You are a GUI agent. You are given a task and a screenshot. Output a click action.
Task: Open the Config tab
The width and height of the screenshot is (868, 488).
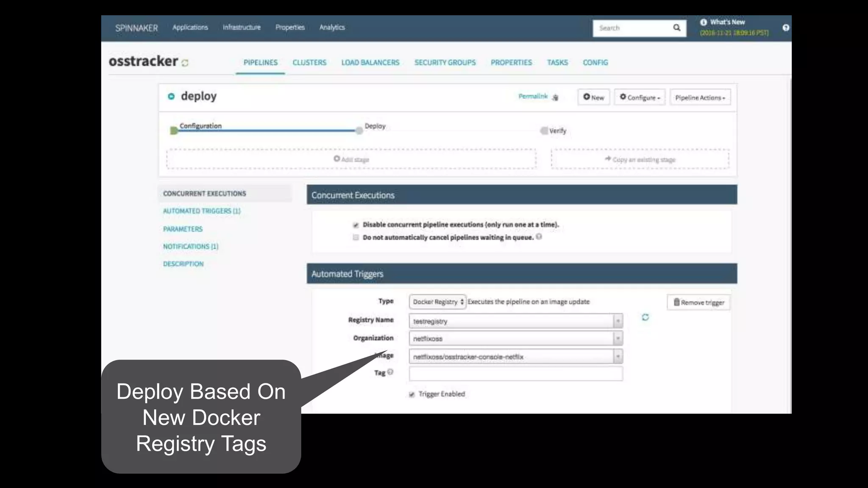(x=595, y=63)
